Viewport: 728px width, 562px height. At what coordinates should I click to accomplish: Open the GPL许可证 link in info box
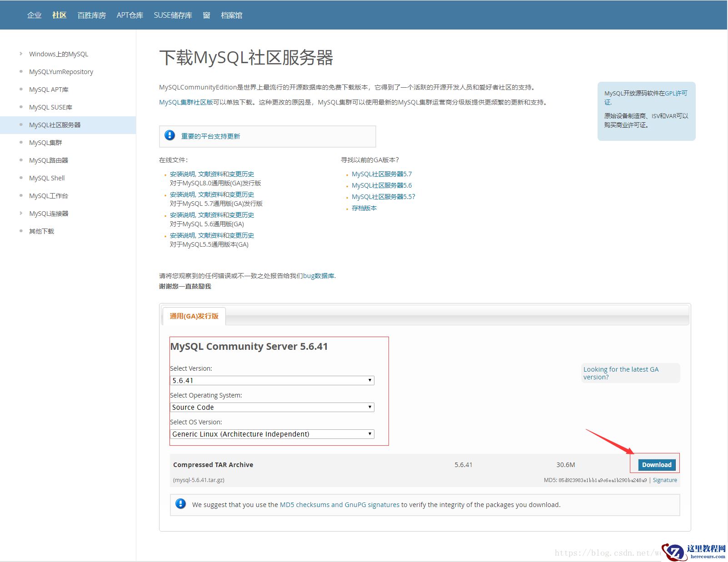[676, 93]
